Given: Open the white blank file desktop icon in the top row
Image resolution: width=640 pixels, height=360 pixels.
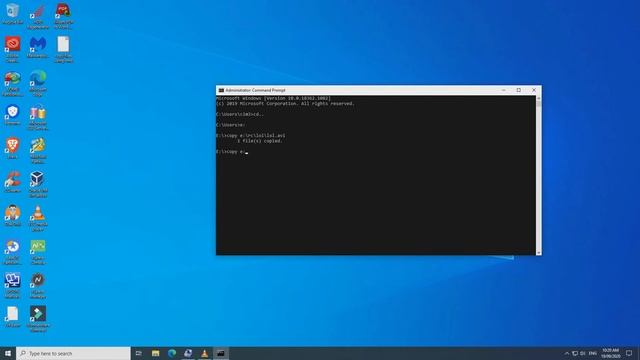Looking at the screenshot, I should (63, 49).
